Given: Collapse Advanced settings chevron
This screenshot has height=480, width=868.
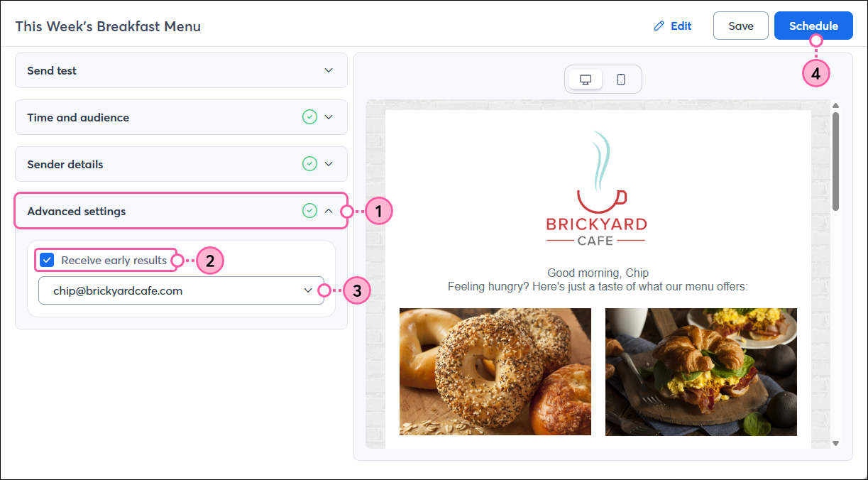Looking at the screenshot, I should 329,211.
